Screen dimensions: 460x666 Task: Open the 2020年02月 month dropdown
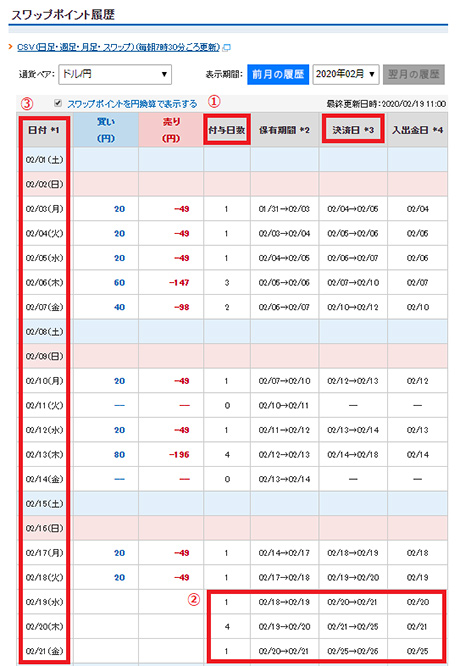coord(346,74)
